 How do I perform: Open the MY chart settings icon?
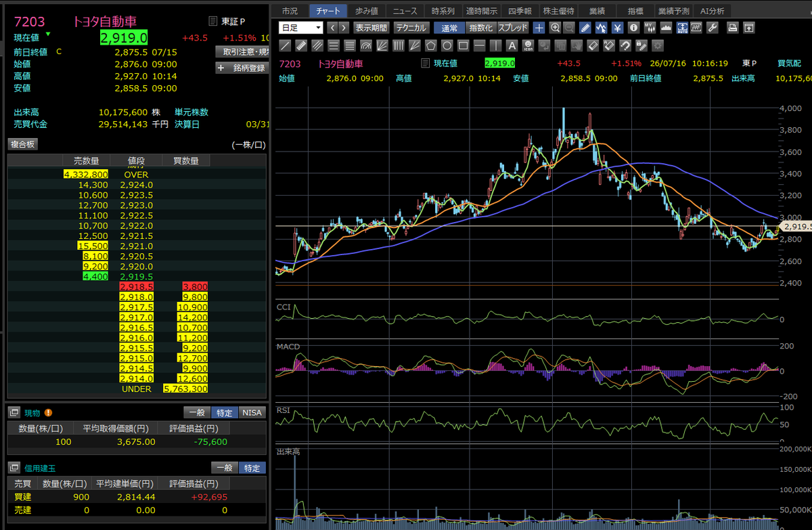coord(650,28)
